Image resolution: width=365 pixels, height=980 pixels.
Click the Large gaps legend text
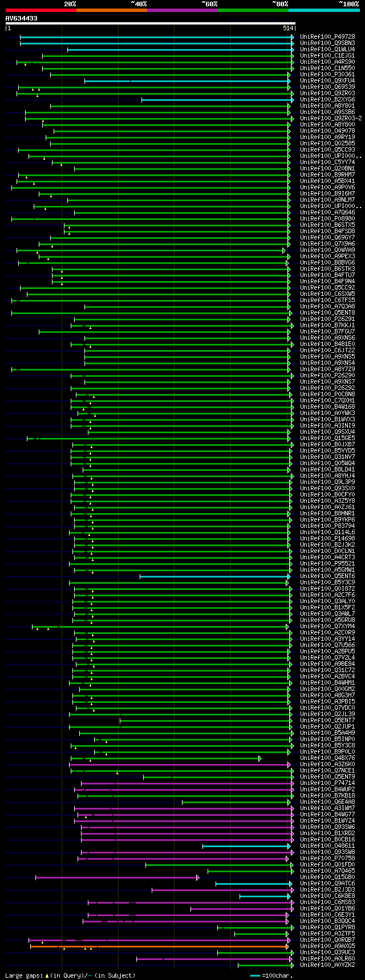(x=70, y=975)
